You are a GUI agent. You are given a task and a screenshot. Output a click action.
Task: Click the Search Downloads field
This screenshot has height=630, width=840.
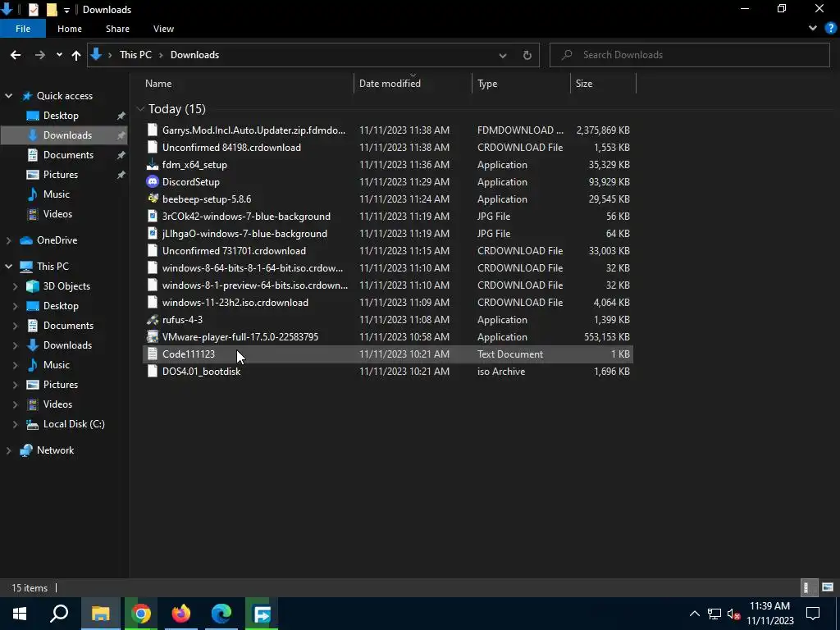[x=689, y=55]
